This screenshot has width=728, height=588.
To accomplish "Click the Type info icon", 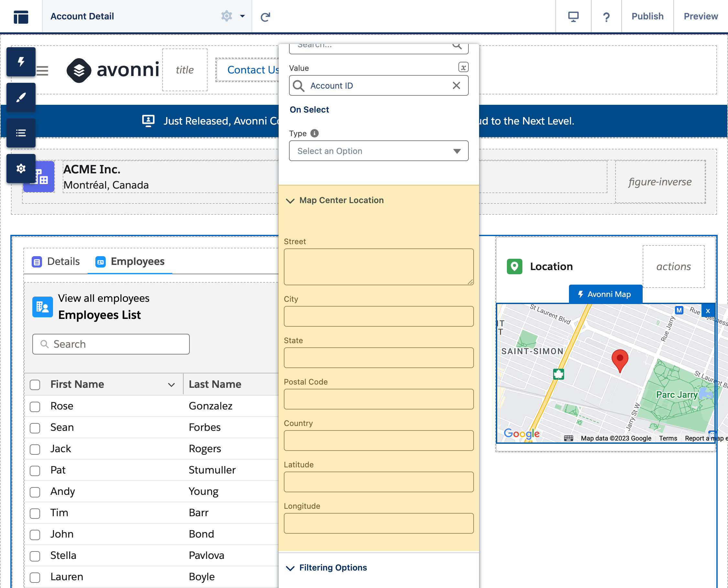I will (315, 134).
